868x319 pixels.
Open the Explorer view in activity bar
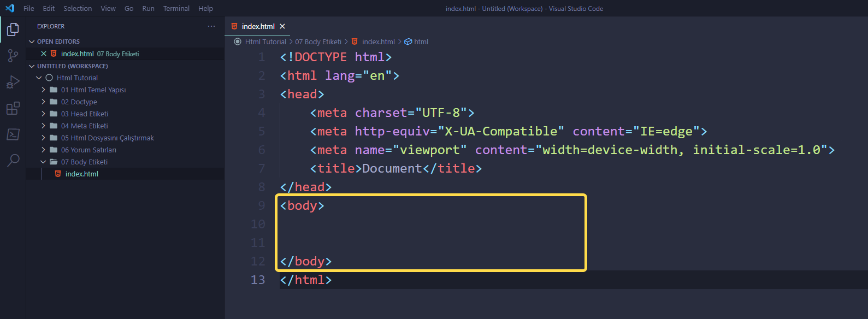[13, 29]
